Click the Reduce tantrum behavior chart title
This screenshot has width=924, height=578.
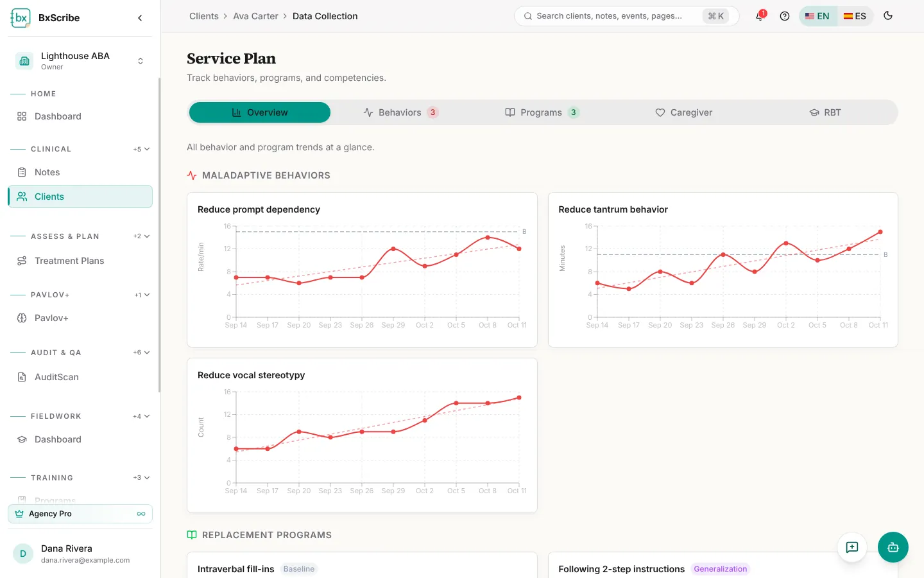pos(613,209)
